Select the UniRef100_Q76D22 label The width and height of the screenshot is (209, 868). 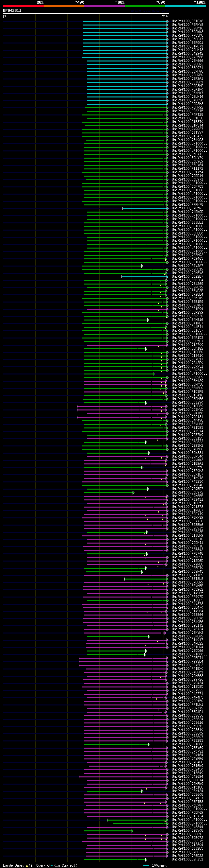tap(187, 856)
